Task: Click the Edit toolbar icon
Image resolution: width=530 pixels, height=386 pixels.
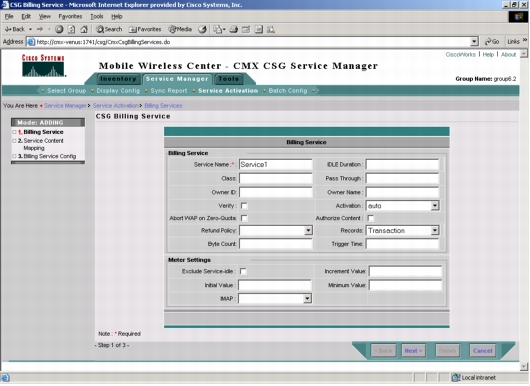Action: click(246, 29)
